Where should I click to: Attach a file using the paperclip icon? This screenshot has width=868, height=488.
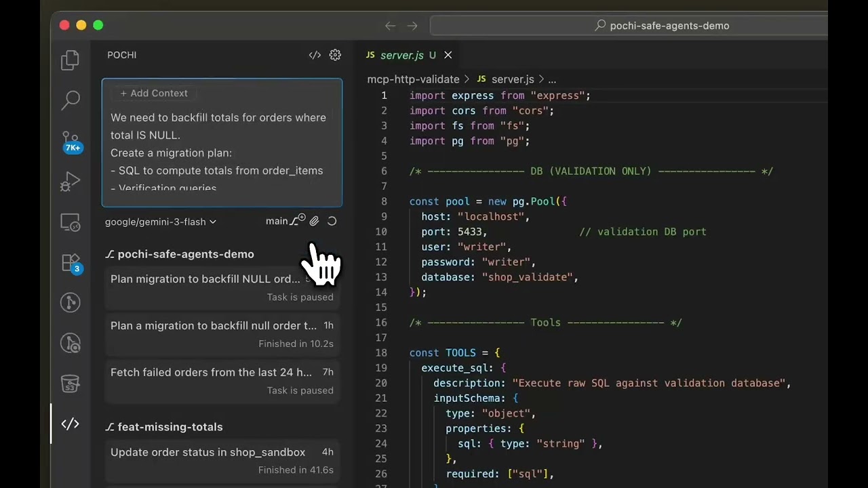tap(314, 221)
